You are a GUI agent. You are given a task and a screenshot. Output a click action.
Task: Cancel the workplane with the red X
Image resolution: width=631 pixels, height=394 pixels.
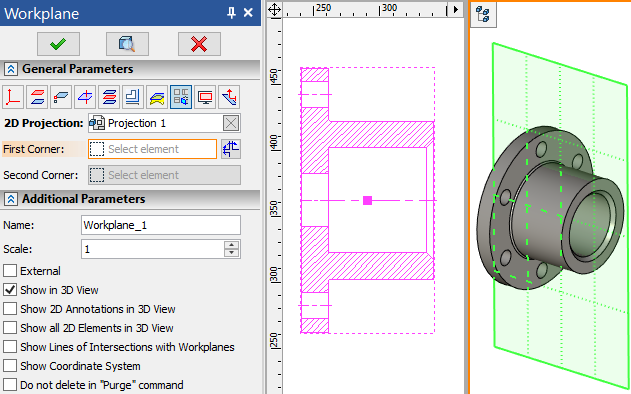(x=199, y=44)
